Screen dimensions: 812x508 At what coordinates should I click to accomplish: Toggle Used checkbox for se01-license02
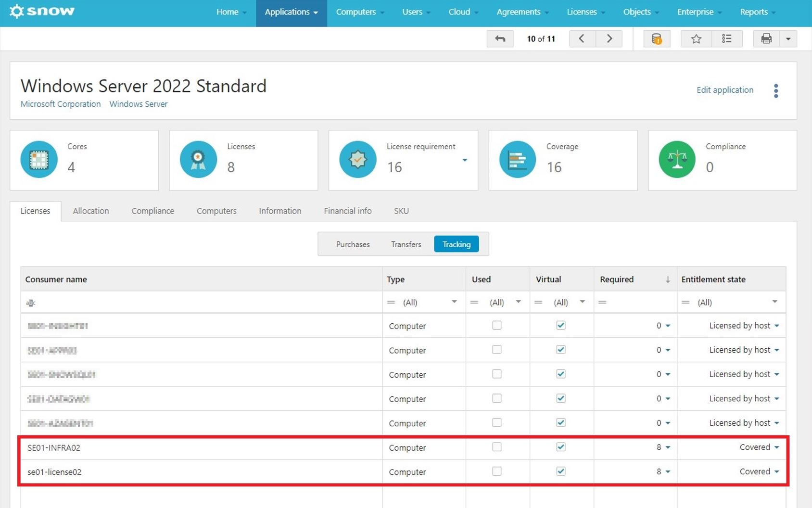point(497,471)
